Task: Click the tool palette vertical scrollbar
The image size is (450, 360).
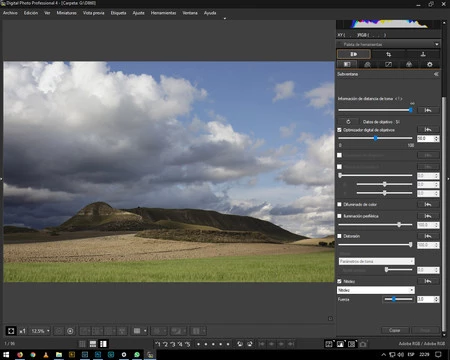Action: [444, 212]
